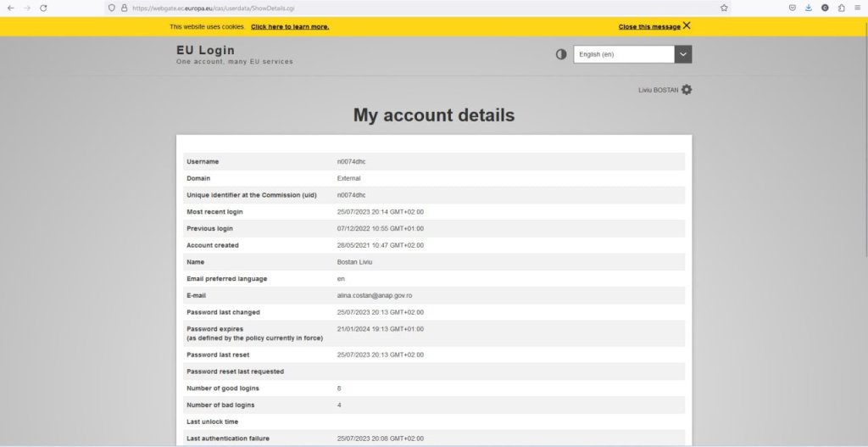The width and height of the screenshot is (868, 447).
Task: Open account settings gear next to Liviu BOSTAN
Action: [x=687, y=90]
